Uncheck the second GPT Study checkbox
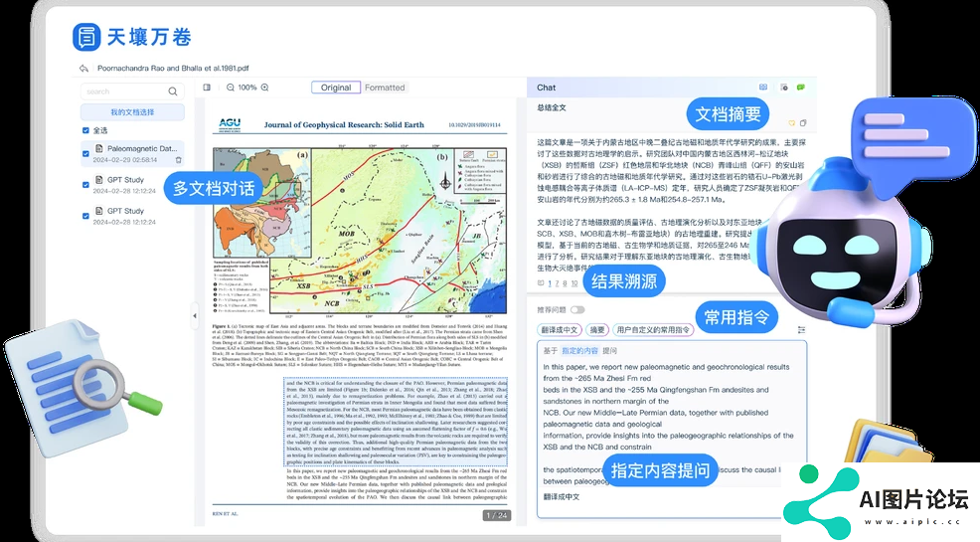980x542 pixels. point(85,216)
